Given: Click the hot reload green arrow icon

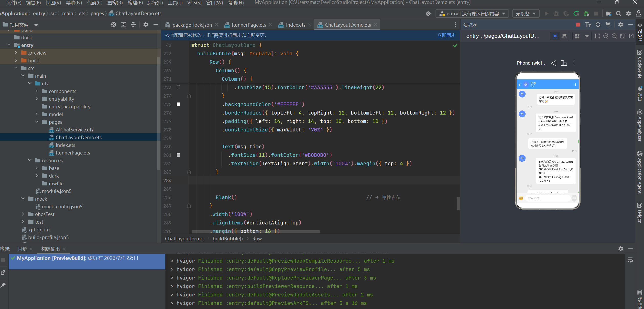Looking at the screenshot, I should (576, 14).
